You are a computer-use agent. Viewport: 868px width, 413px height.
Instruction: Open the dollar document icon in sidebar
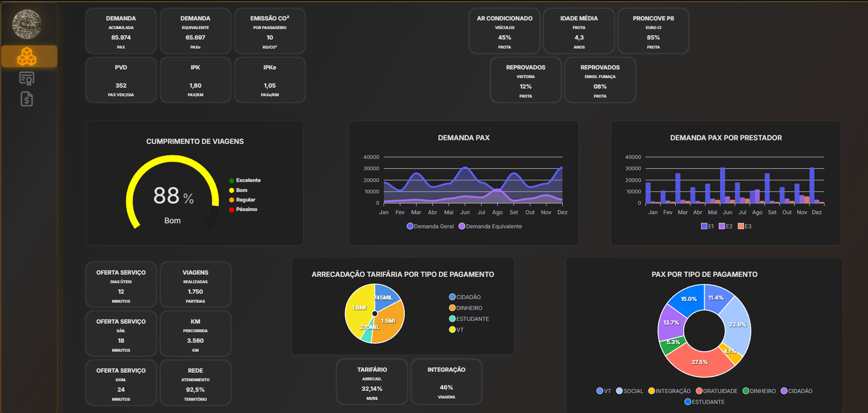click(27, 99)
